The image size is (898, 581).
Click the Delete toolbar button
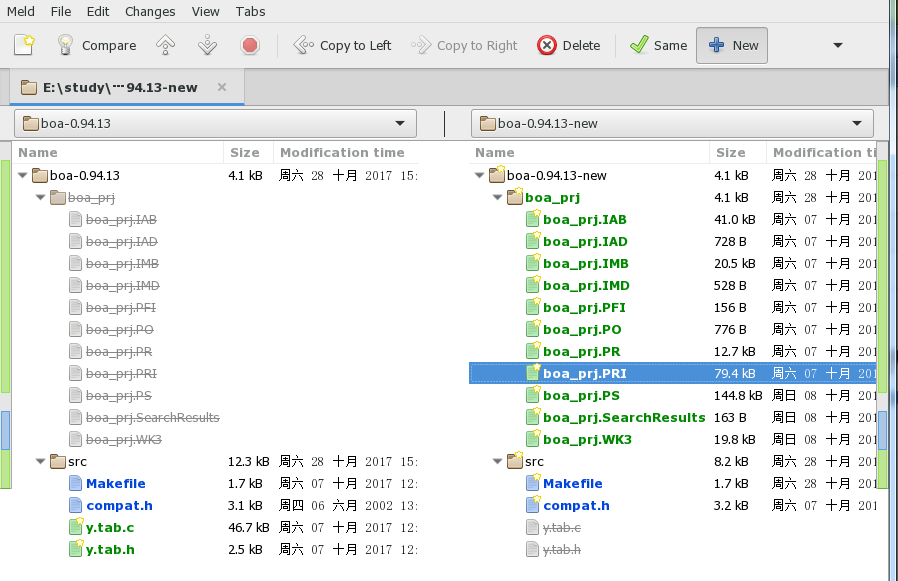pos(569,45)
